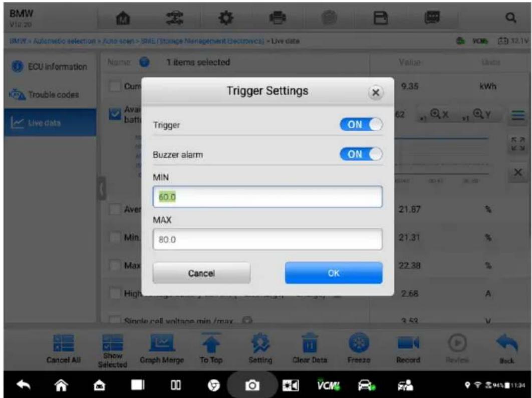
Task: Click the Back toolbar button
Action: coord(507,349)
